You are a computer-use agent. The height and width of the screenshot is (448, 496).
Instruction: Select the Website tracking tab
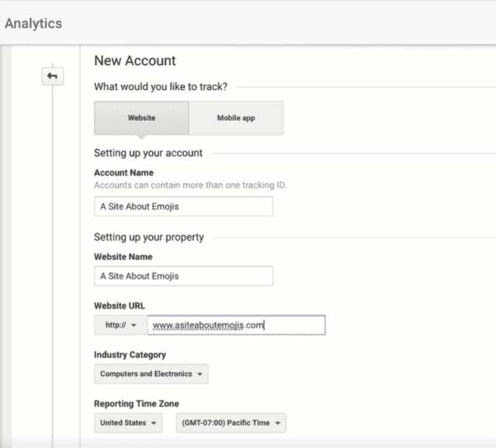pos(141,118)
